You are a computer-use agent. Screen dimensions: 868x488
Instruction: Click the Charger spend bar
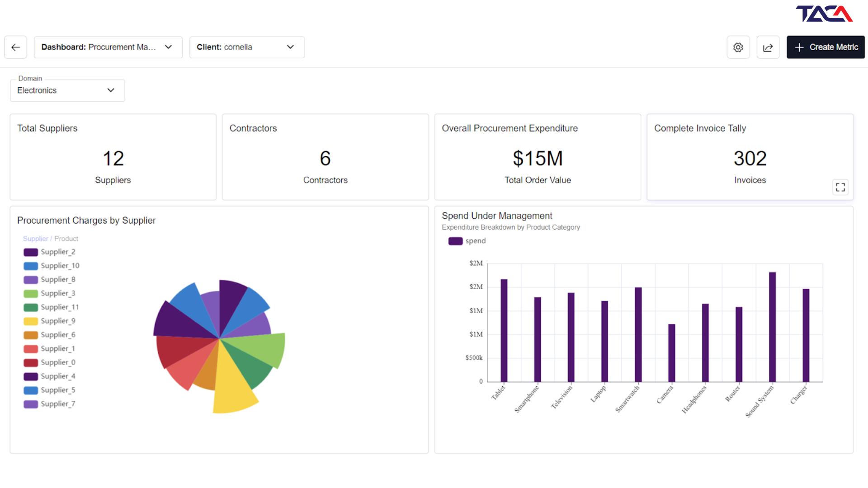click(x=806, y=335)
